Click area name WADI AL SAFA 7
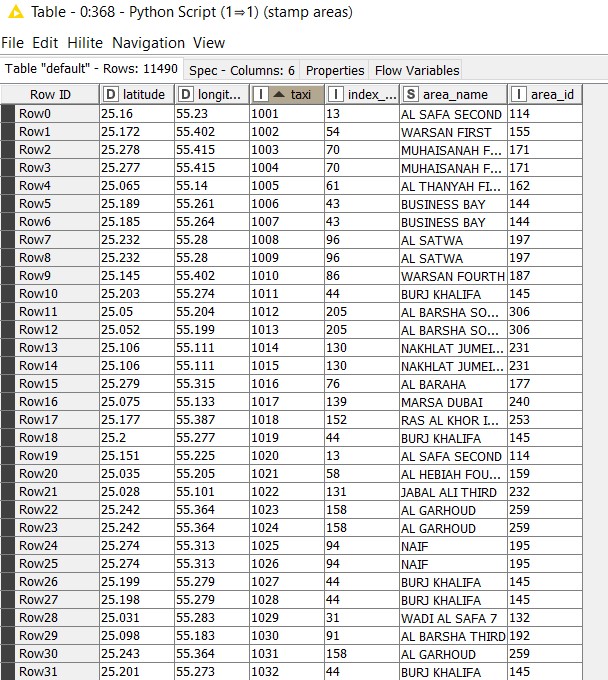 453,618
